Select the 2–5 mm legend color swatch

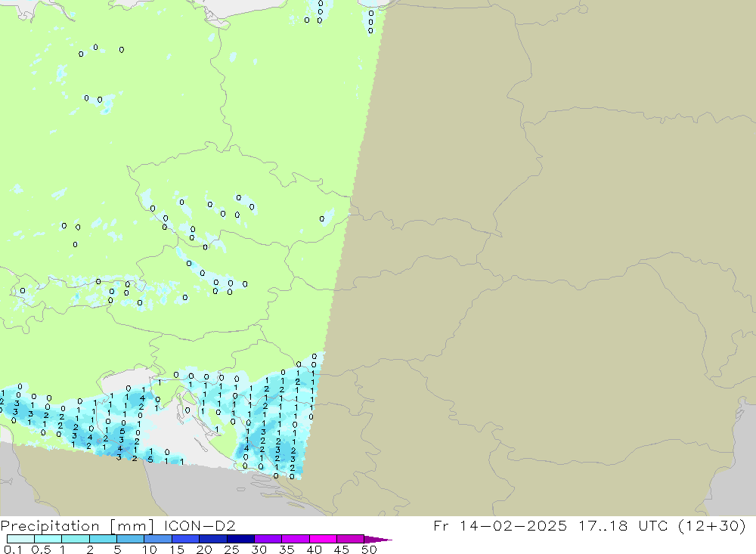point(103,539)
